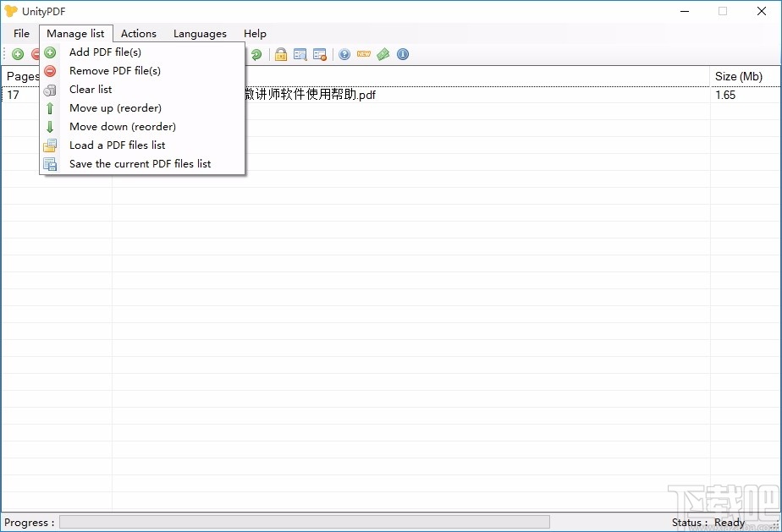Viewport: 782px width, 532px height.
Task: Click the window-with-magnifier preview icon
Action: coord(300,53)
